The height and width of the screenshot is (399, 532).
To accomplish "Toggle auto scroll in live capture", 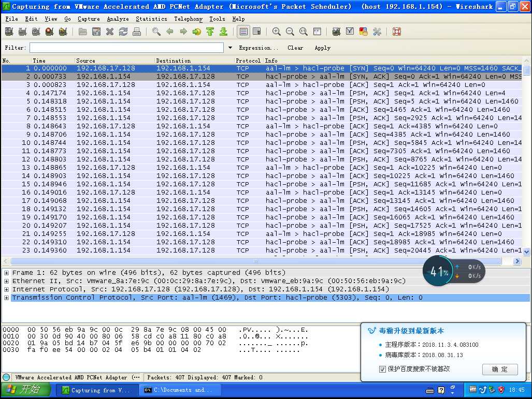I will (x=257, y=32).
